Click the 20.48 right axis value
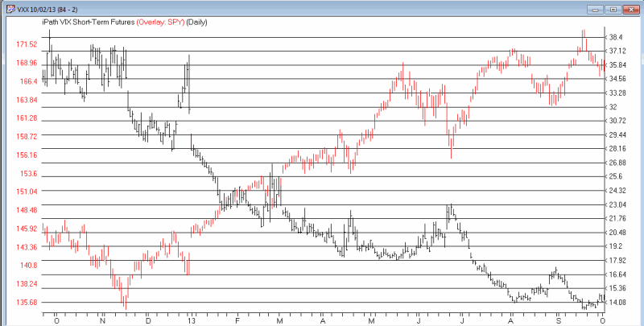Image resolution: width=644 pixels, height=326 pixels. click(x=617, y=233)
